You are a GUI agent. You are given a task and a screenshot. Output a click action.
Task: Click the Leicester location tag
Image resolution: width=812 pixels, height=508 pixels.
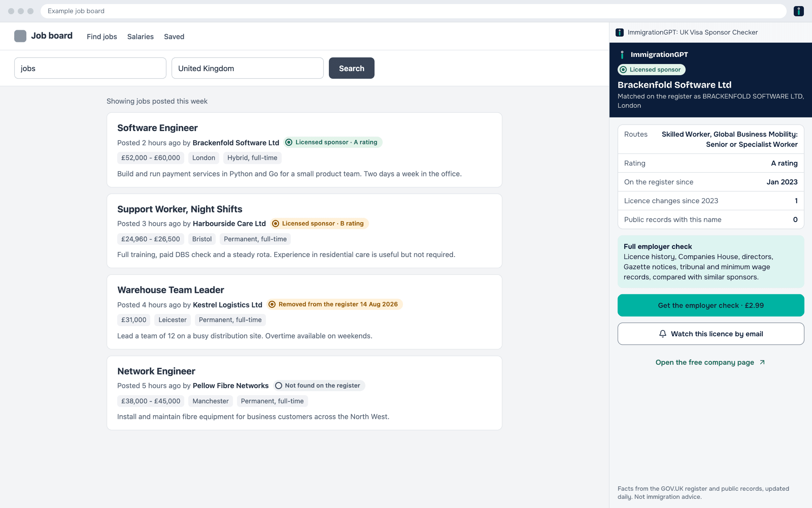point(172,320)
